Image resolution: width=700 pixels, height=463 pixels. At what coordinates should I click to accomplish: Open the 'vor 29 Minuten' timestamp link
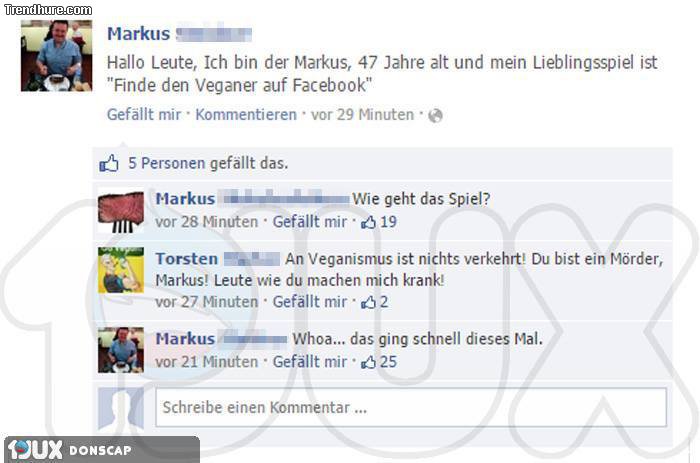click(362, 115)
